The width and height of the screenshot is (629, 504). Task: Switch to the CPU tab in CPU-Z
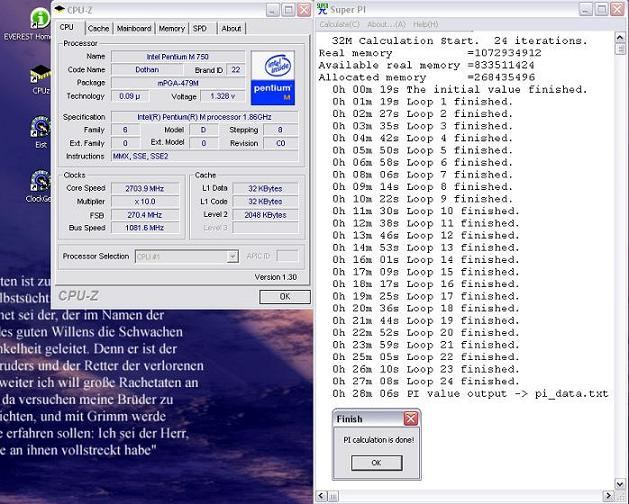(x=67, y=27)
